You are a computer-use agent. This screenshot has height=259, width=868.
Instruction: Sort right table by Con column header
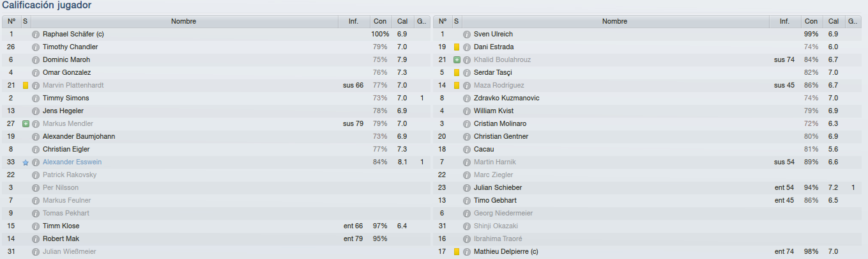tap(811, 21)
